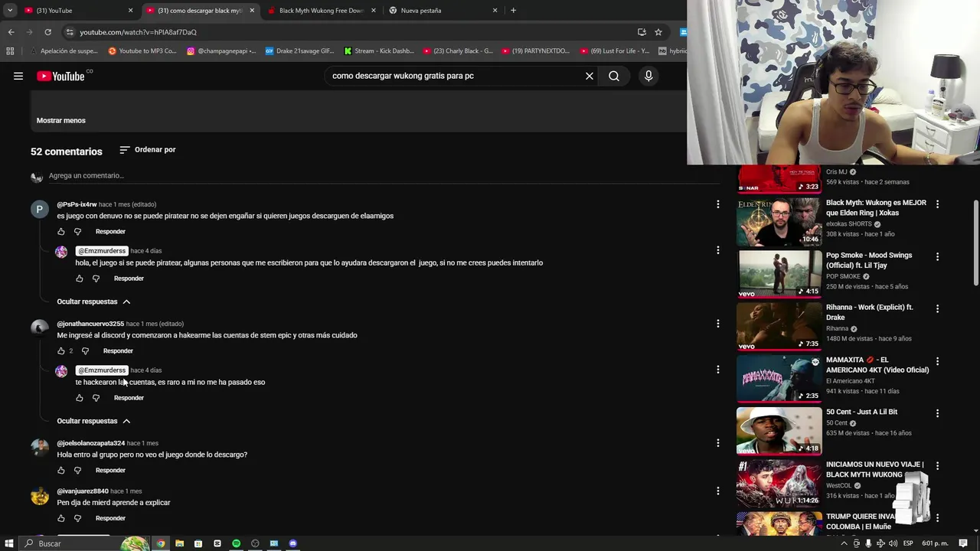Like the comment by @PsPs-ix4rw

tap(61, 231)
